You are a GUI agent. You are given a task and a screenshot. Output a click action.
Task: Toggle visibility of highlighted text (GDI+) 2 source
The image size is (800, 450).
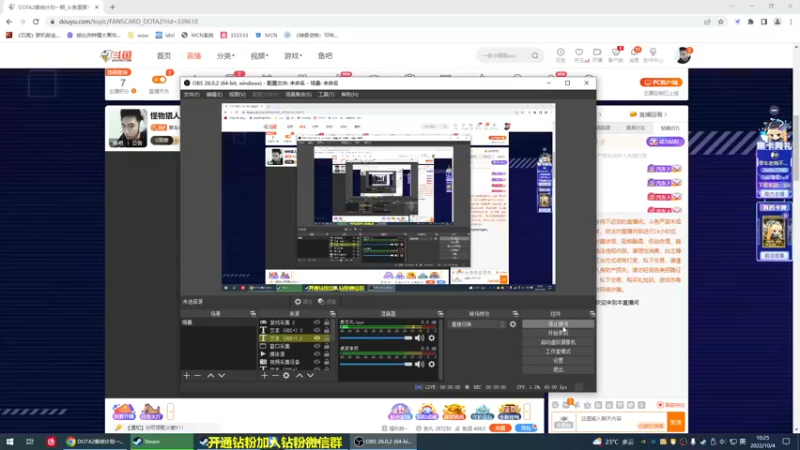click(x=317, y=338)
